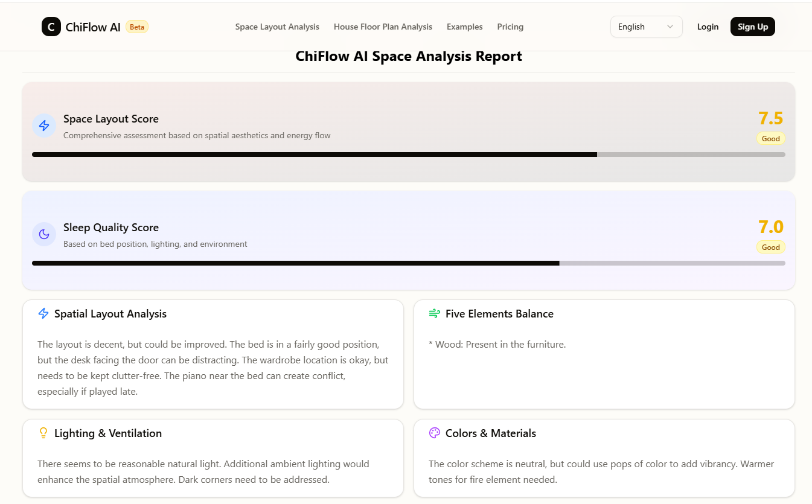The height and width of the screenshot is (504, 812).
Task: Click the Good badge under 7.5
Action: [x=771, y=138]
